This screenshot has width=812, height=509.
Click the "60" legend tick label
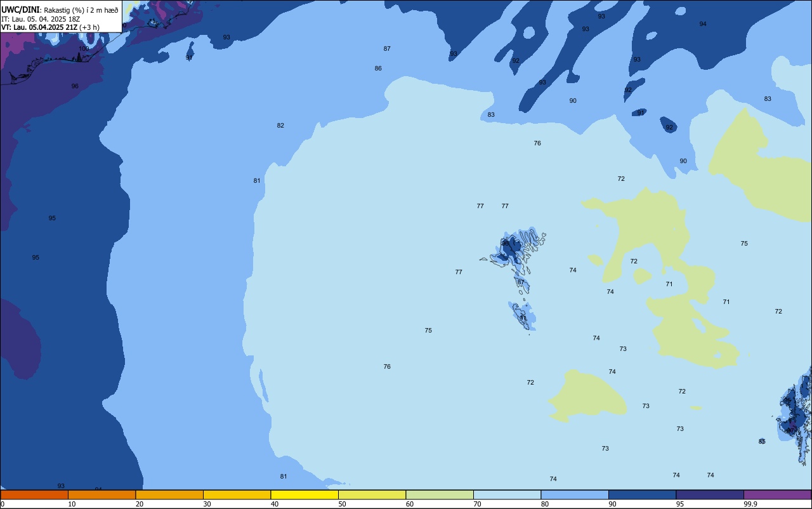coord(410,504)
